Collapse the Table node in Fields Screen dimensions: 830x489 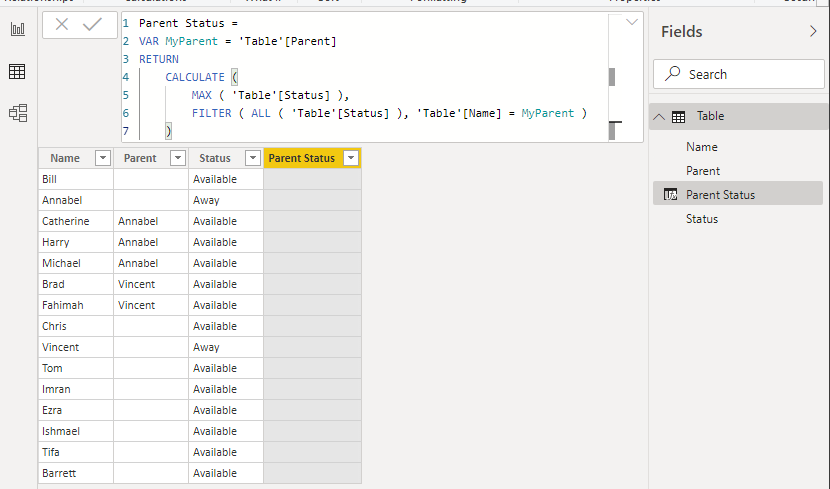(x=658, y=116)
